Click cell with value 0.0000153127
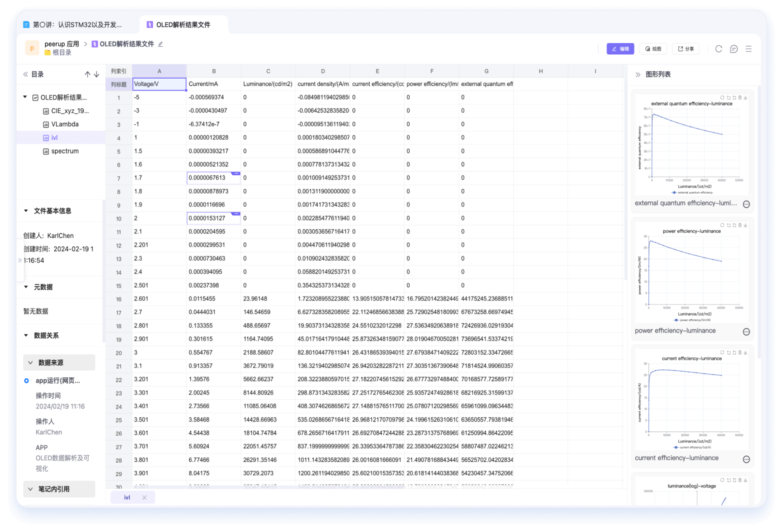The height and width of the screenshot is (532, 783). click(213, 218)
